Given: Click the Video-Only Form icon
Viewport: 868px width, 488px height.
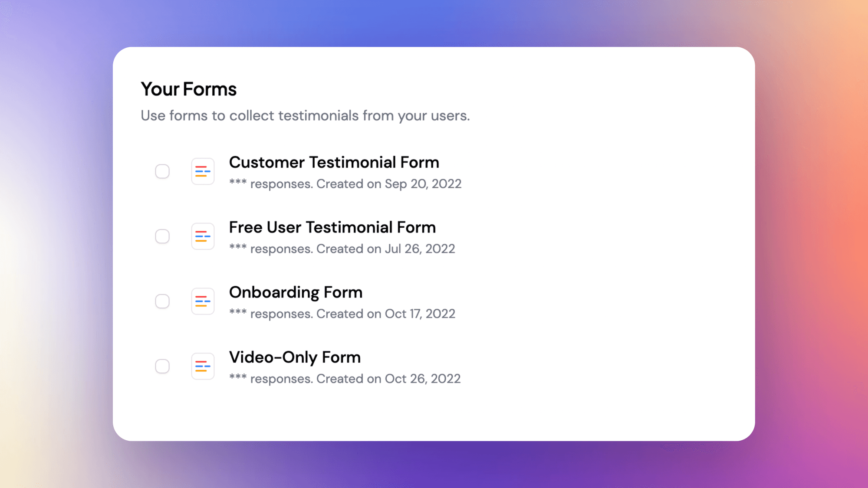Looking at the screenshot, I should pyautogui.click(x=203, y=366).
